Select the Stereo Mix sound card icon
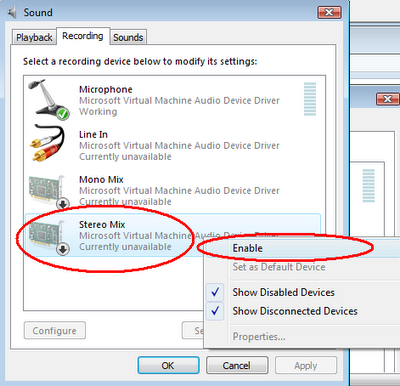The image size is (400, 386). tap(49, 237)
